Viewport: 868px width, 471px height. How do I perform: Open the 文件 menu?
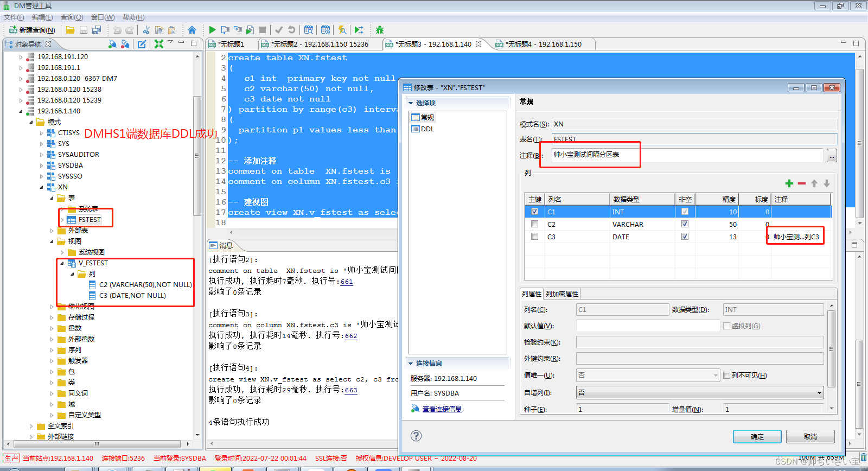point(14,17)
